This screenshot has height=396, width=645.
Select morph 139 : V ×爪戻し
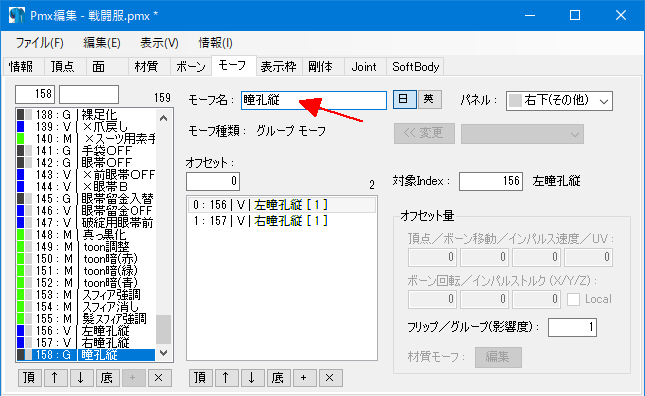pyautogui.click(x=86, y=127)
